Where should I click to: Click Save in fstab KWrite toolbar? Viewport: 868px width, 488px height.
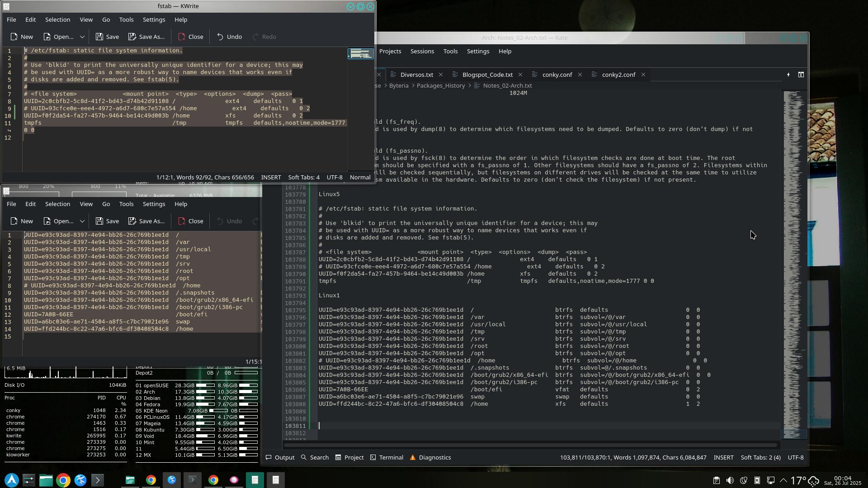tap(108, 37)
